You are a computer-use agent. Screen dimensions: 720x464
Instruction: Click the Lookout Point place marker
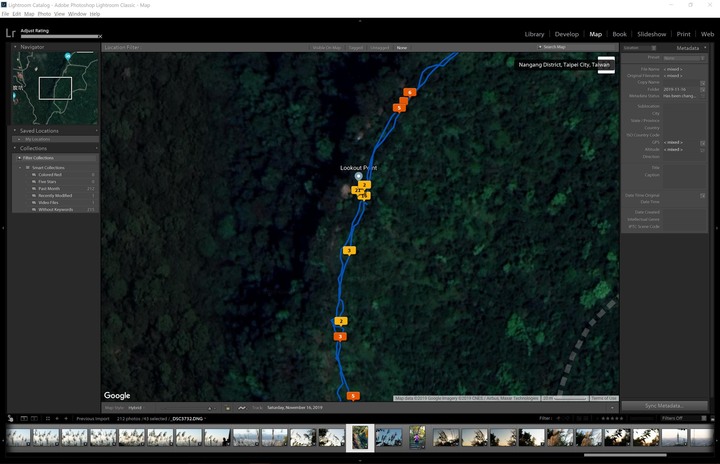358,176
